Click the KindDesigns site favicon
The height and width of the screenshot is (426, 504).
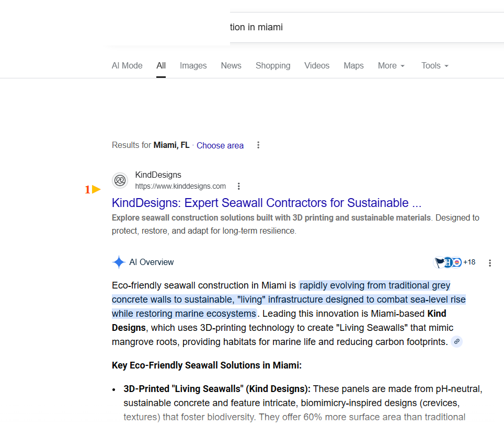click(x=120, y=181)
